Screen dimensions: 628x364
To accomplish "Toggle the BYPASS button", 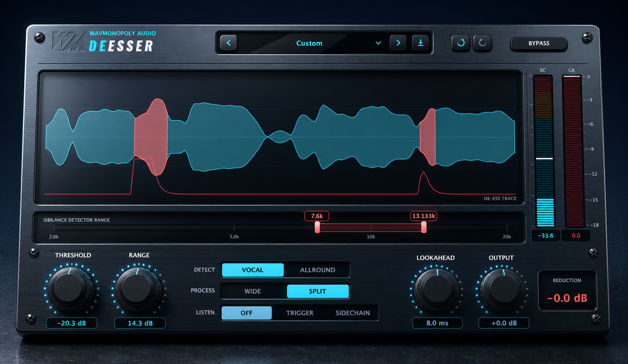I will tap(539, 43).
